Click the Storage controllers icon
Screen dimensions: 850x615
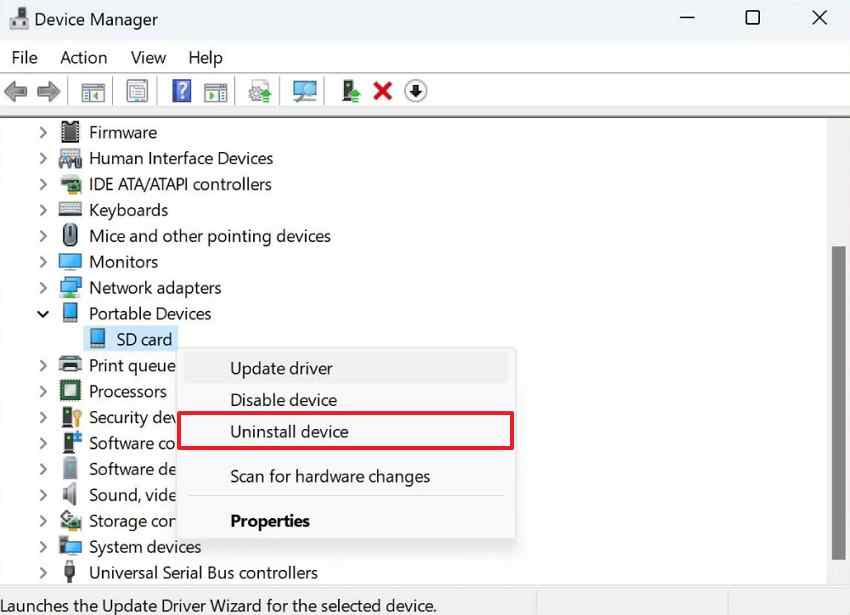pos(70,520)
